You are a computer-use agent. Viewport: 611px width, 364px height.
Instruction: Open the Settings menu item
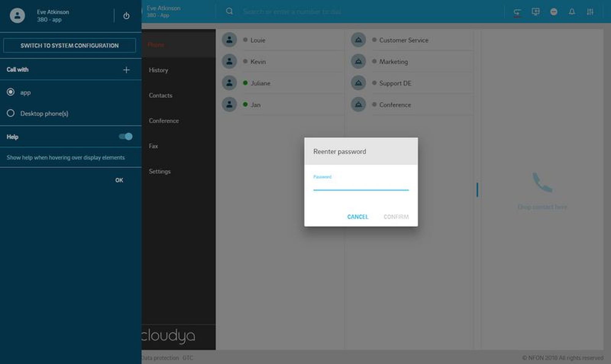point(160,172)
